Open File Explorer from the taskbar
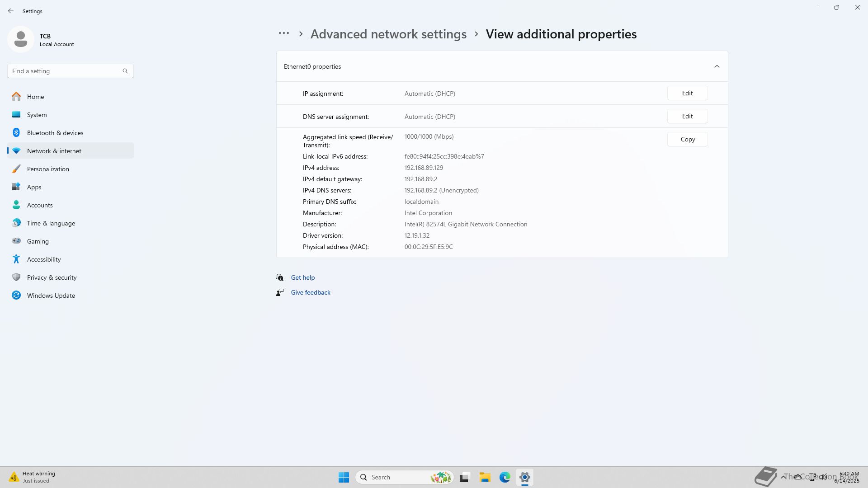 click(x=485, y=477)
